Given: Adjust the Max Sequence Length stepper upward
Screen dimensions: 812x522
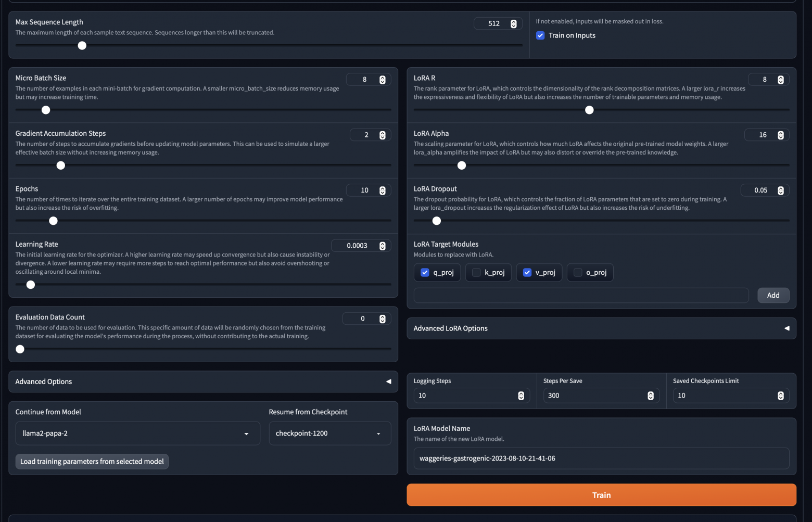Looking at the screenshot, I should point(513,21).
